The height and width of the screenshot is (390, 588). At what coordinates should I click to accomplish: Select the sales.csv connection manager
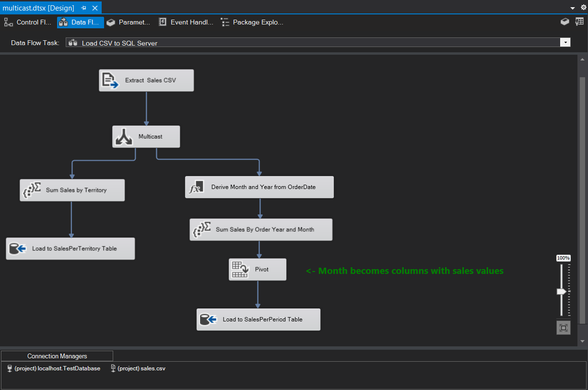point(138,368)
